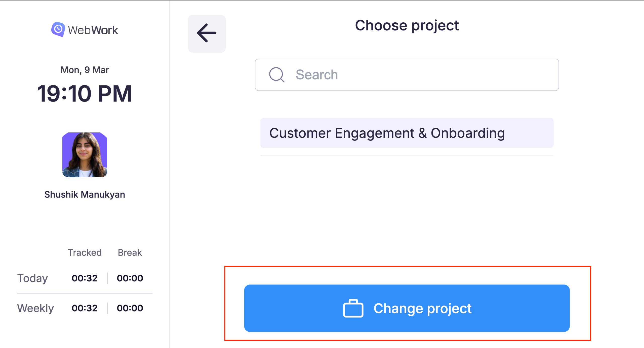This screenshot has width=644, height=348.
Task: Click the Choose project heading
Action: [407, 25]
